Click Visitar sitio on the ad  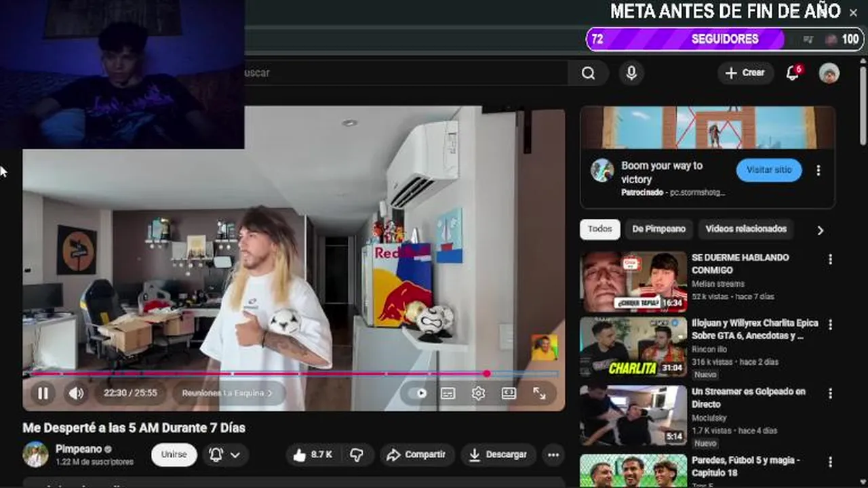pos(769,170)
